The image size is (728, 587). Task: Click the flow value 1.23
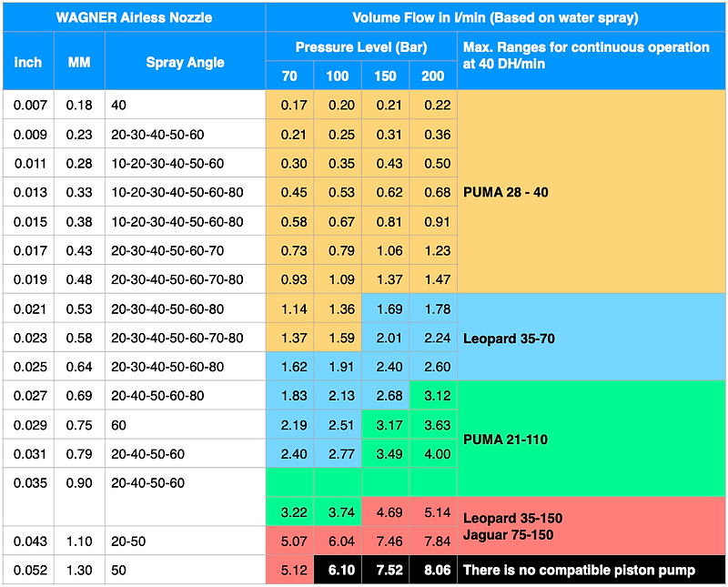438,251
